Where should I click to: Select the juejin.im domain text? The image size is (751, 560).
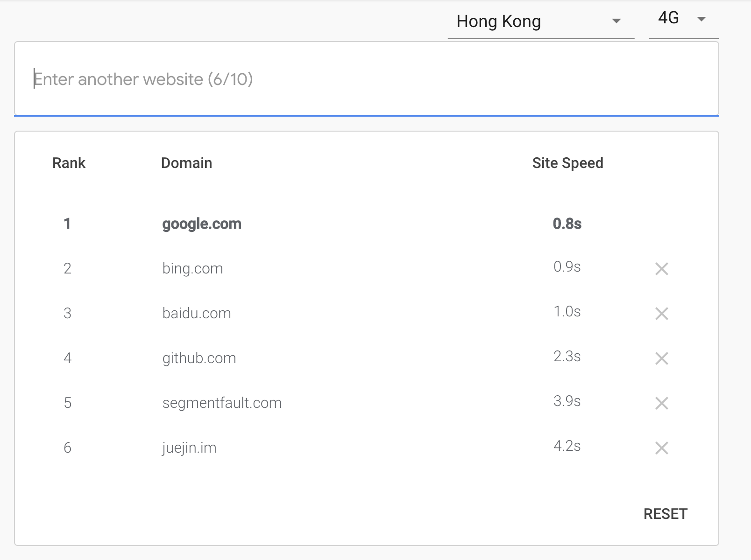(x=189, y=448)
